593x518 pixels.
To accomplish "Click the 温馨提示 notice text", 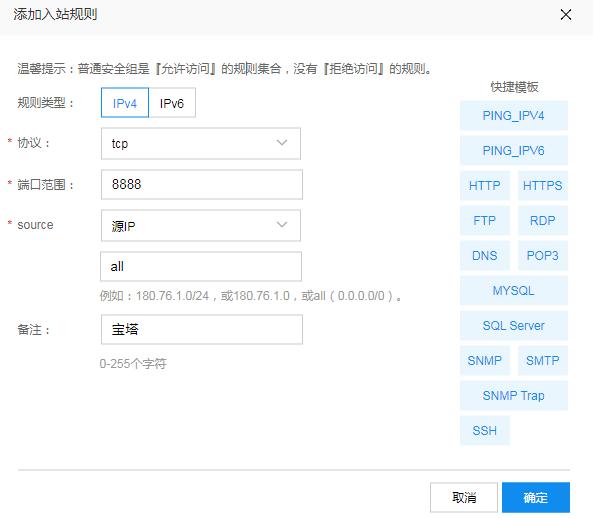I will coord(225,69).
